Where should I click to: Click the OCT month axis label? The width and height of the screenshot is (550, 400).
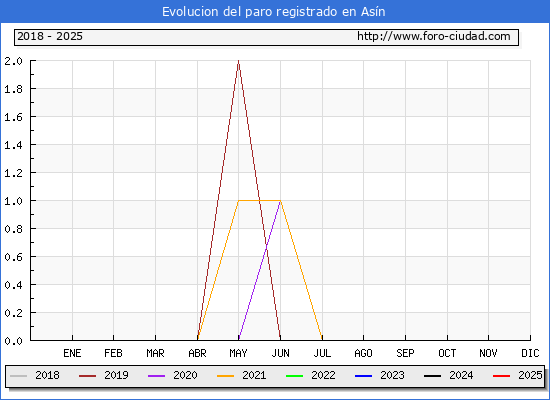pos(447,353)
